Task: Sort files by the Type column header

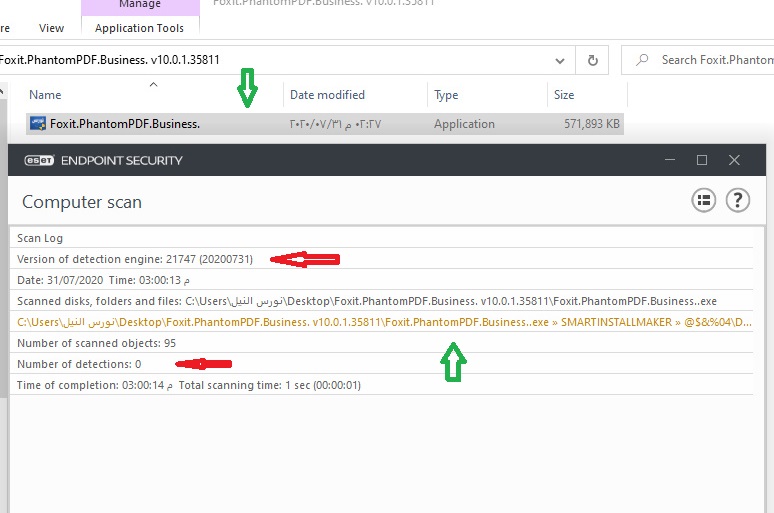Action: pos(446,95)
